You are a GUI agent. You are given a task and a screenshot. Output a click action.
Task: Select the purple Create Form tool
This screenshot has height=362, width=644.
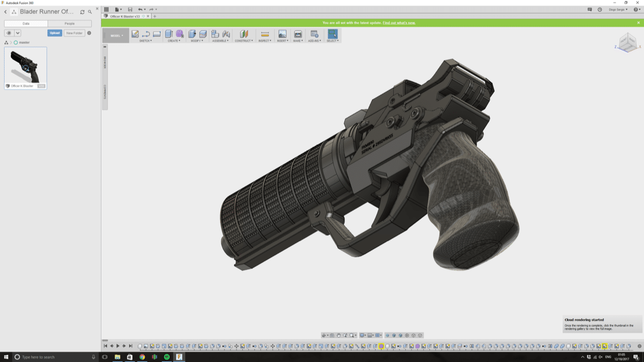(180, 34)
